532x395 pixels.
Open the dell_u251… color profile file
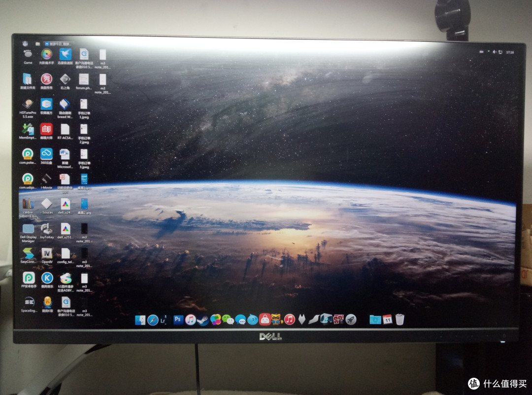pyautogui.click(x=65, y=231)
